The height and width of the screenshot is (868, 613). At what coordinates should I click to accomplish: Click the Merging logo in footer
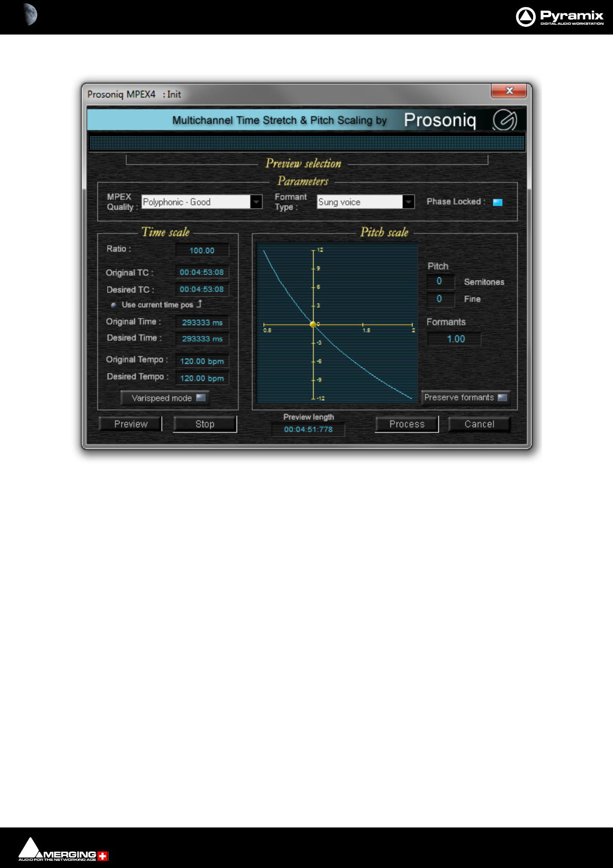pyautogui.click(x=63, y=849)
